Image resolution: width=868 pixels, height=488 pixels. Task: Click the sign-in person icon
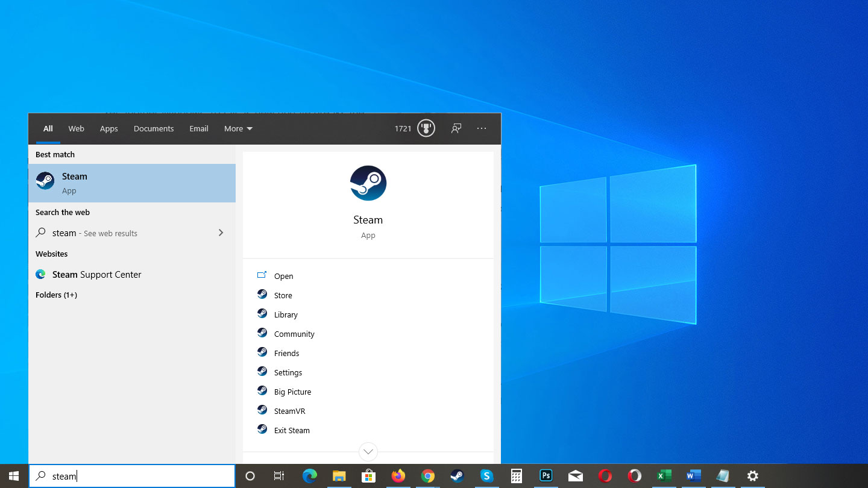pyautogui.click(x=456, y=128)
